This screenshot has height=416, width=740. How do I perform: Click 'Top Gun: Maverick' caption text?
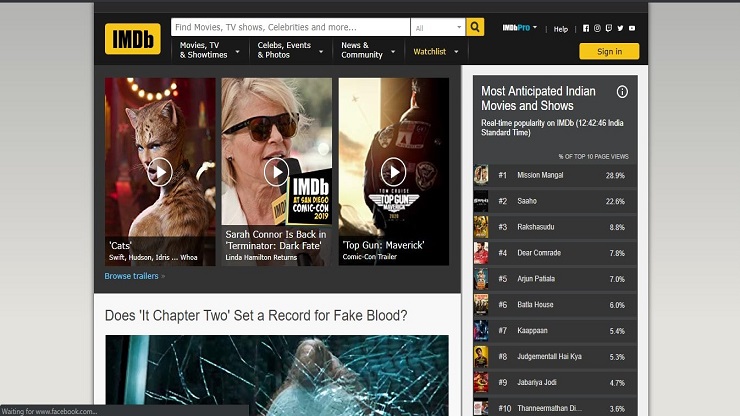(383, 246)
